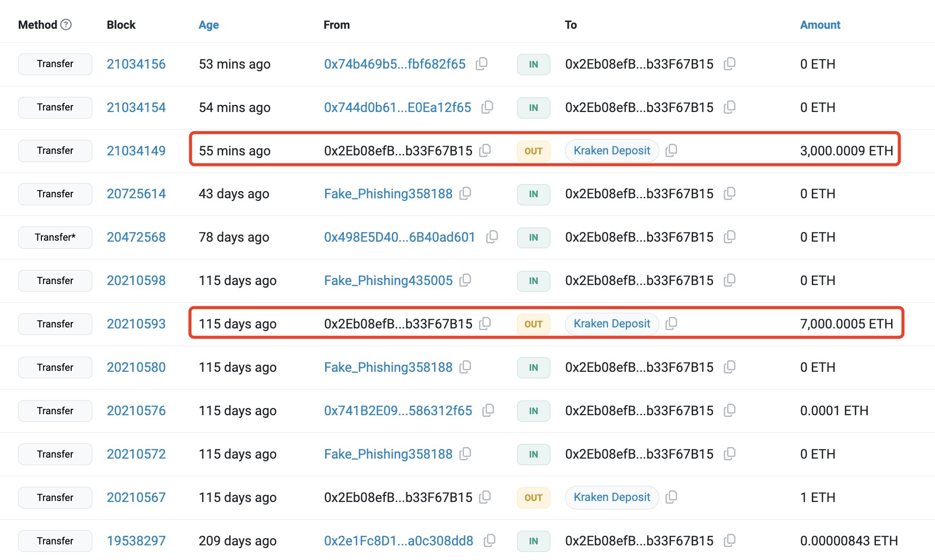Open block 21034156
This screenshot has width=935, height=560.
(x=136, y=64)
